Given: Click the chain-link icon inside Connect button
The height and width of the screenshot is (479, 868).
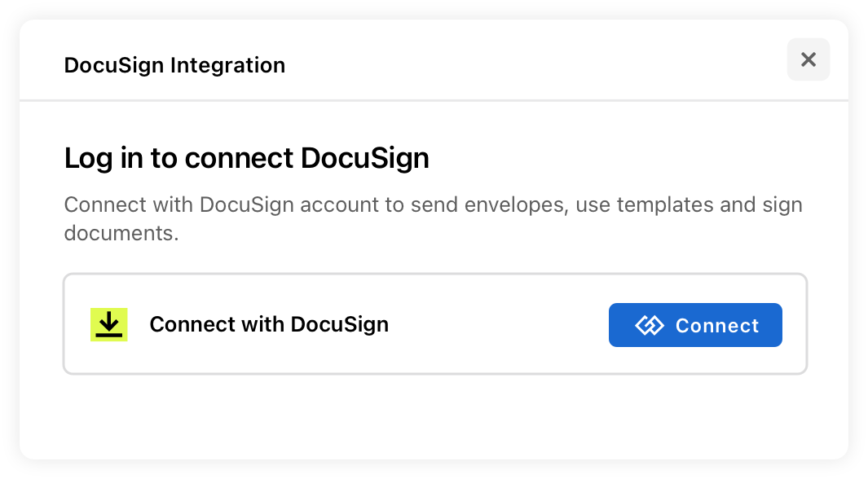Looking at the screenshot, I should coord(650,325).
